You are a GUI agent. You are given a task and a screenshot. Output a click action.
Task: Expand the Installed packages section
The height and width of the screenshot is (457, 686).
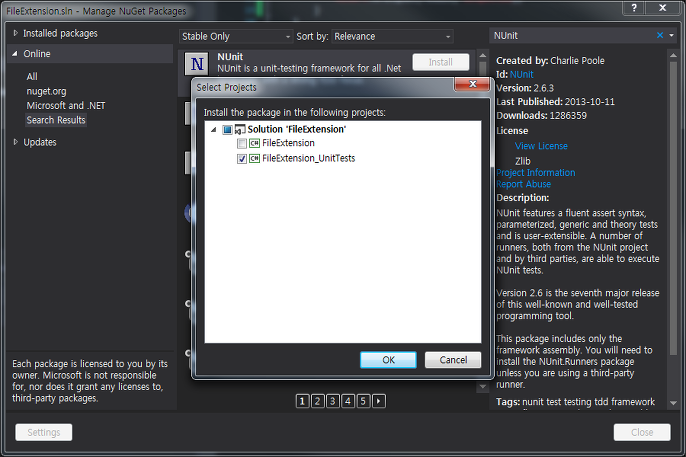point(15,33)
